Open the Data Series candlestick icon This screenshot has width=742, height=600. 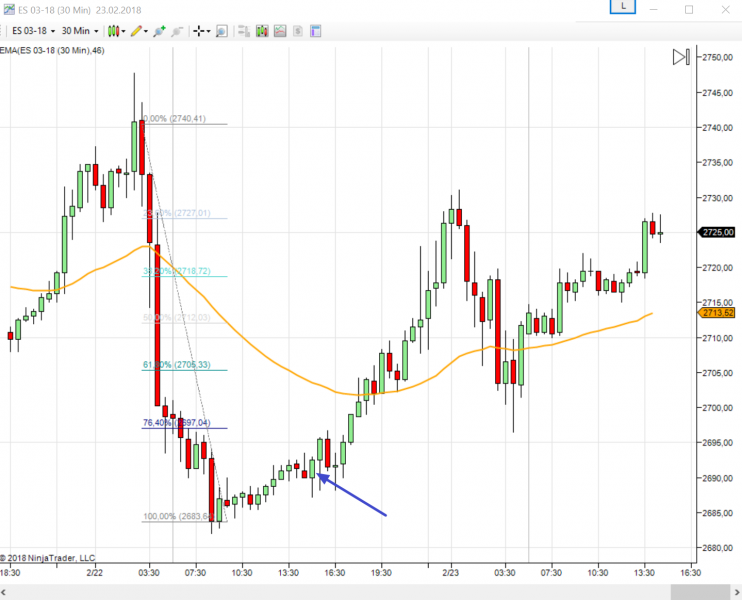[262, 31]
